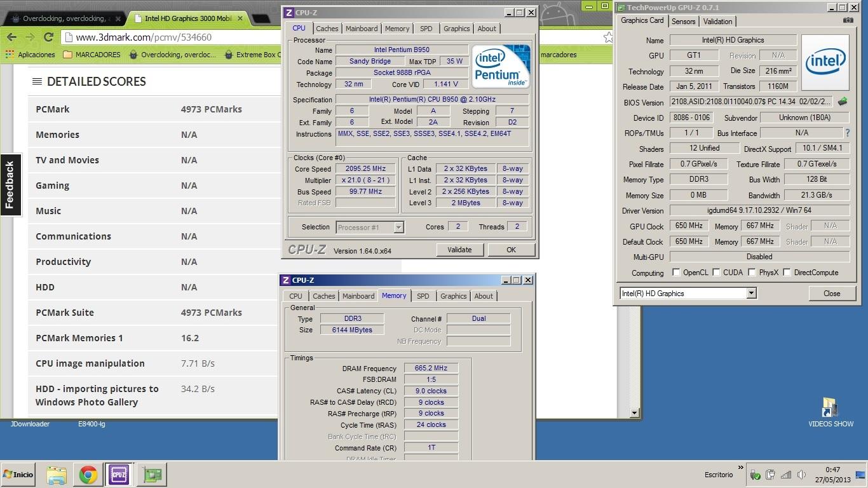
Task: Switch to the Validation tab in GPU-Z
Action: click(x=717, y=22)
